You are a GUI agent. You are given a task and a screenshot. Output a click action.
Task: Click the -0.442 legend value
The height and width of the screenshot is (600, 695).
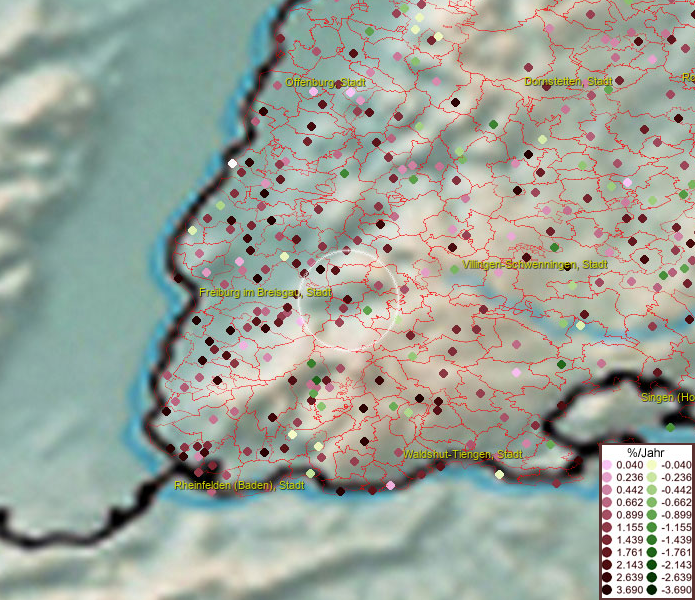point(676,490)
